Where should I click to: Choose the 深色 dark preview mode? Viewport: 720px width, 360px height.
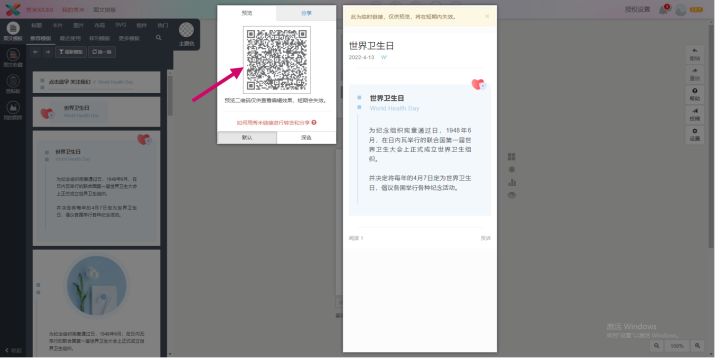point(306,138)
